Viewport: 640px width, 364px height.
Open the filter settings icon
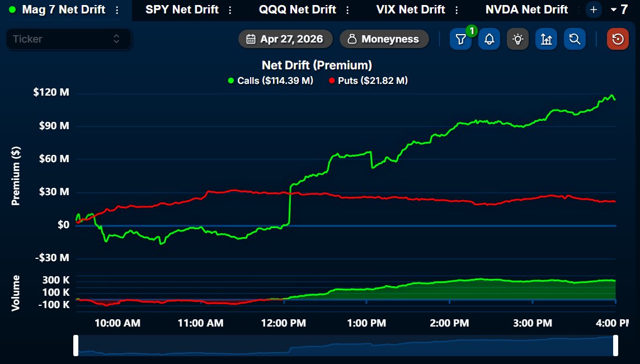460,39
